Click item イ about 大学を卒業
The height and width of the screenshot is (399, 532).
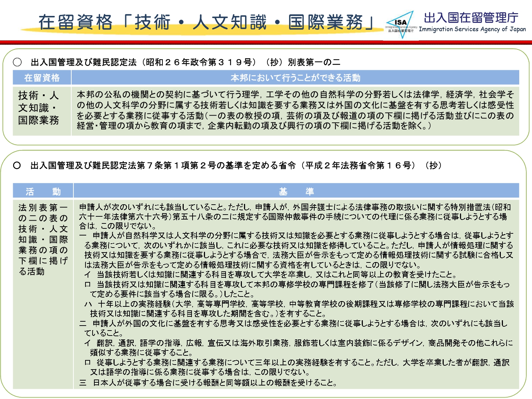[x=271, y=275]
